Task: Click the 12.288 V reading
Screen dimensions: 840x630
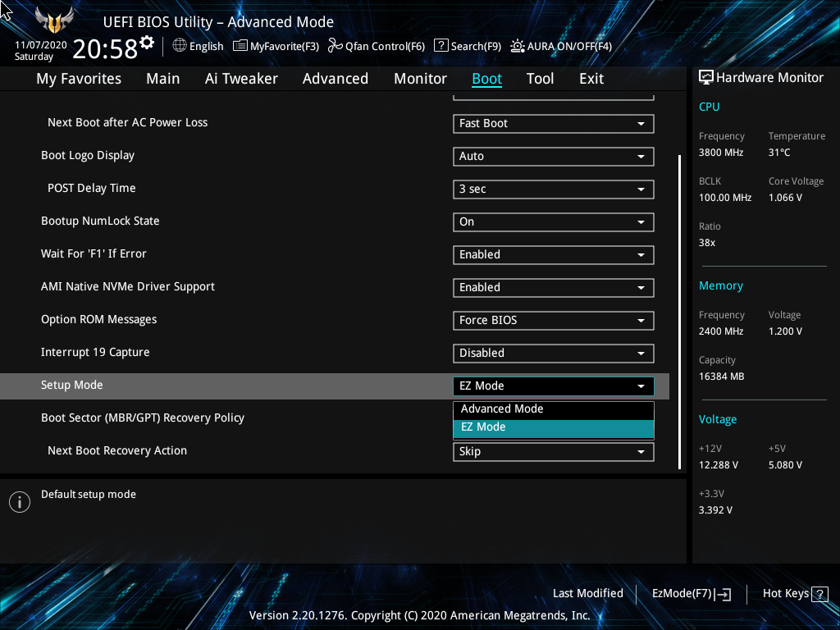Action: coord(719,465)
